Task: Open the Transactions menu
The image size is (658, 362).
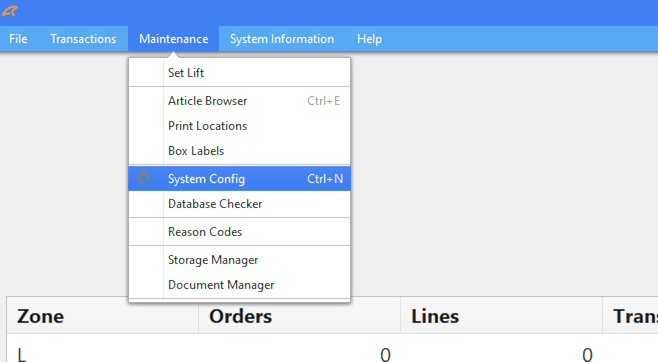Action: (x=83, y=39)
